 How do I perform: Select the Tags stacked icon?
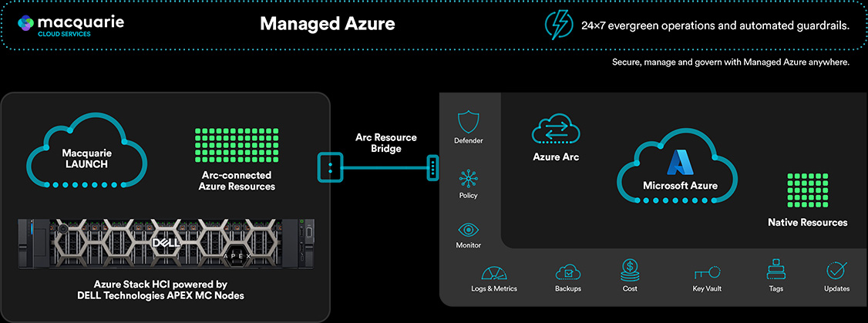(x=775, y=271)
